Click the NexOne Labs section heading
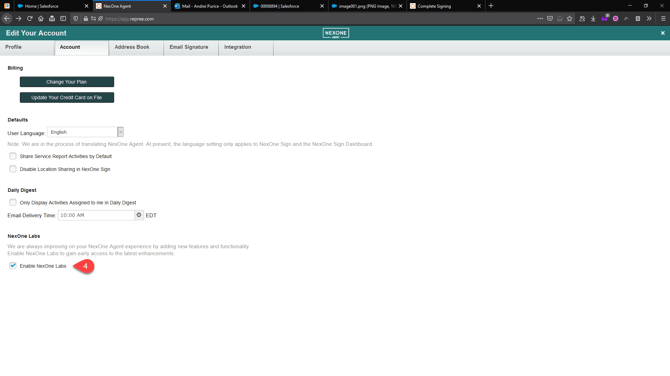This screenshot has height=376, width=670. click(x=24, y=236)
